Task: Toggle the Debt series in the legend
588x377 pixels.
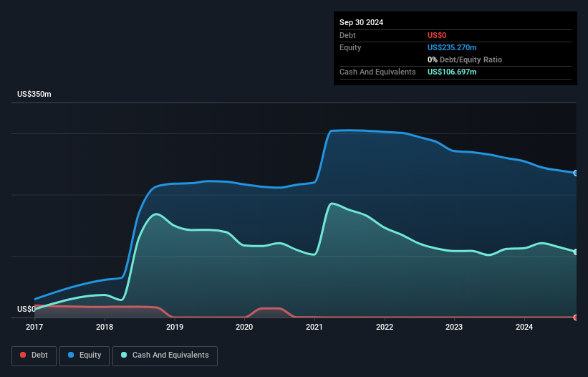Action: pos(34,355)
